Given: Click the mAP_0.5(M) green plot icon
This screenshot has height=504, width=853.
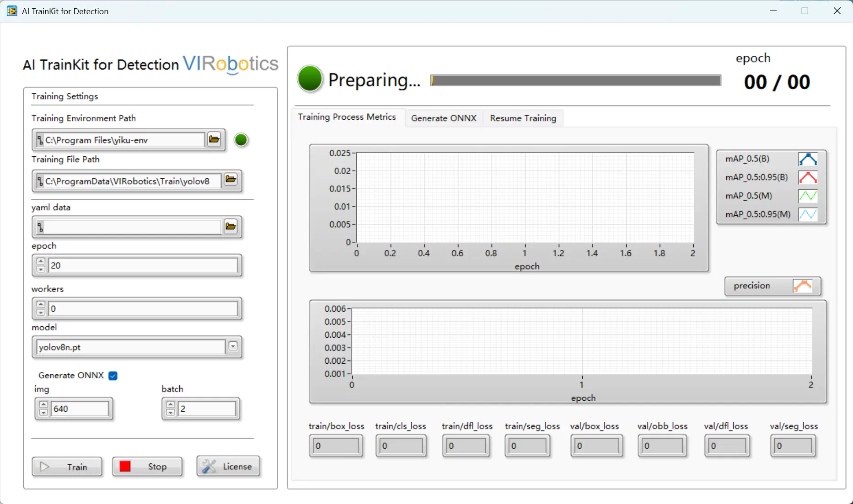Looking at the screenshot, I should point(808,196).
